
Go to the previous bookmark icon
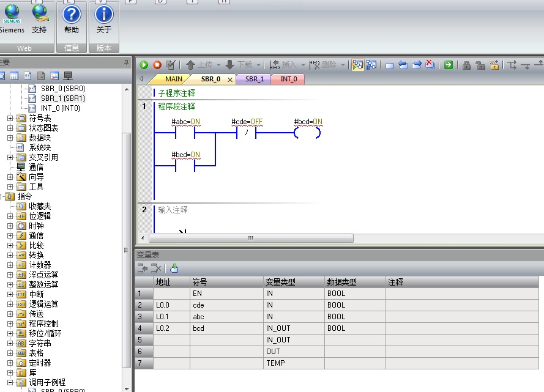click(x=403, y=65)
